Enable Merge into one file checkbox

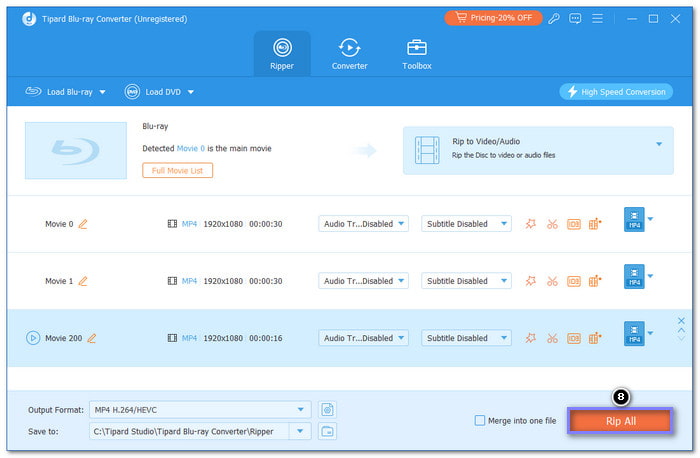[481, 421]
